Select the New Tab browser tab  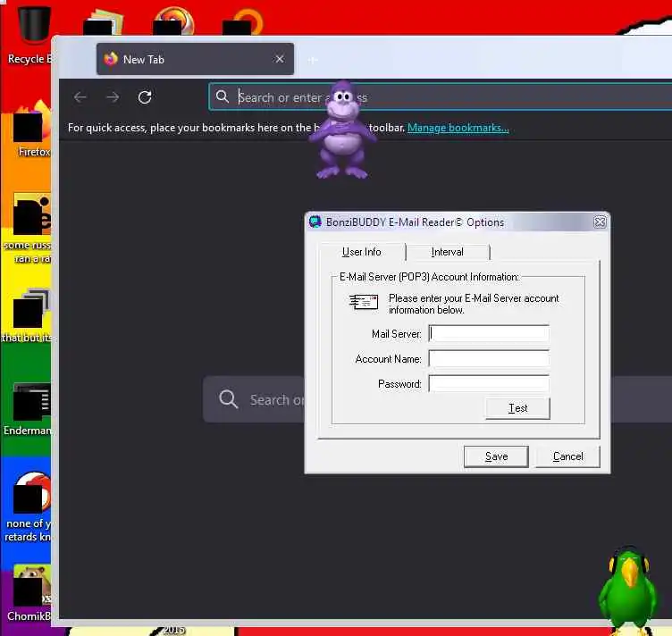(x=196, y=59)
